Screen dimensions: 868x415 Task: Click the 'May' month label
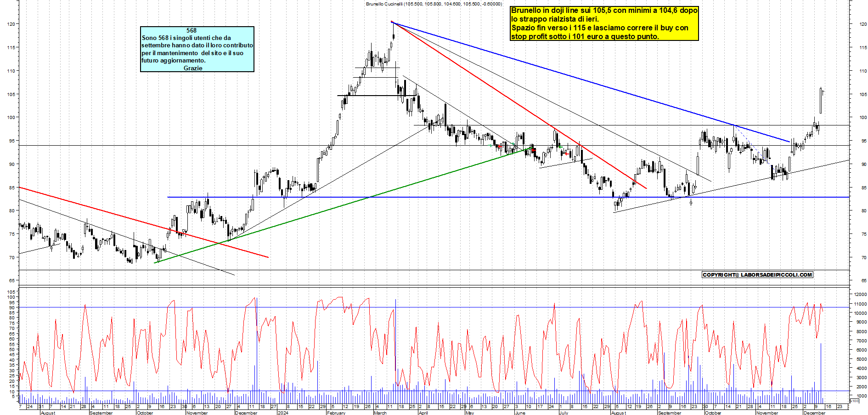tap(469, 413)
